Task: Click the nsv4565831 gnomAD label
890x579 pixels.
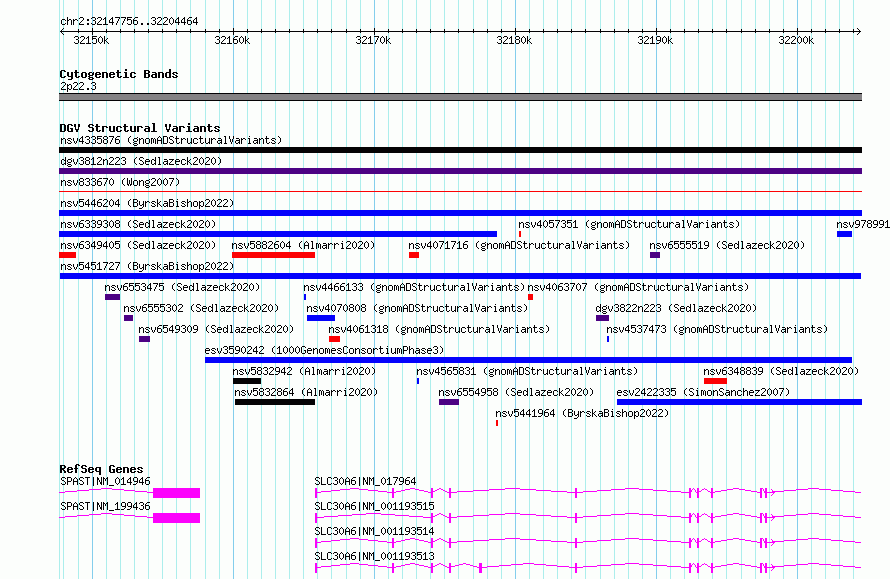Action: 527,371
